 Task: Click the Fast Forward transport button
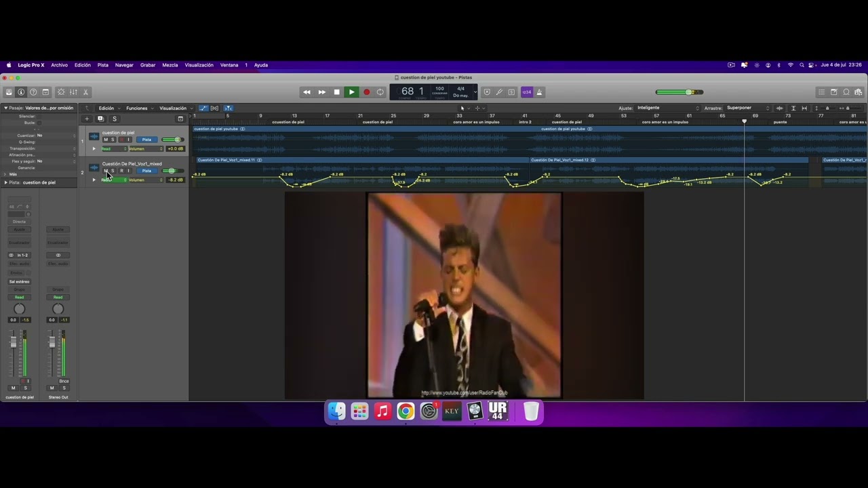pyautogui.click(x=321, y=92)
